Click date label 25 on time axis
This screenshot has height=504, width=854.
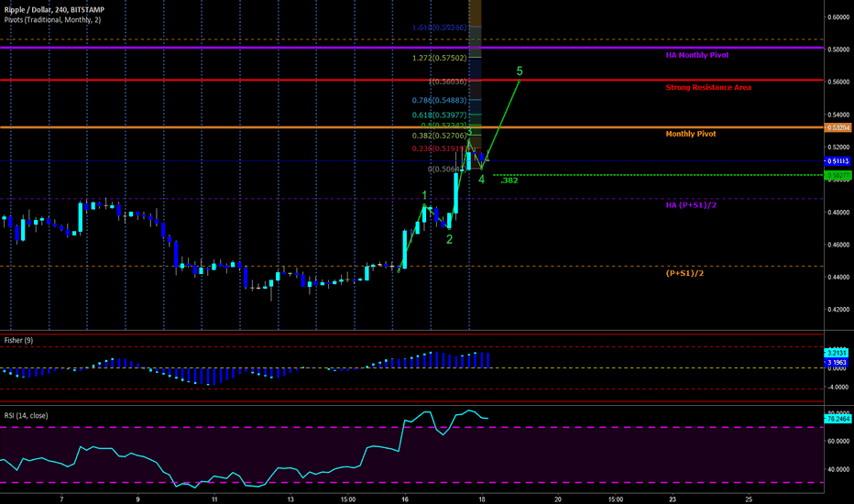pyautogui.click(x=749, y=499)
